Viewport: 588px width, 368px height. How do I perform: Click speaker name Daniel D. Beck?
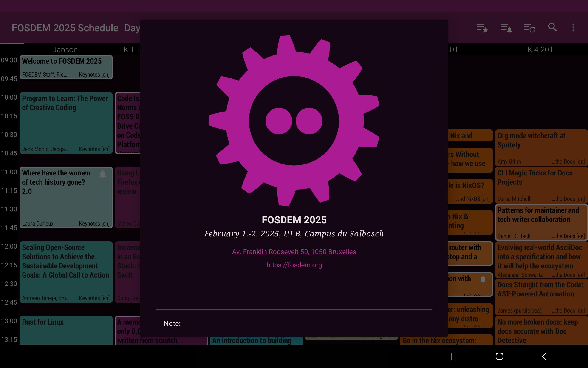[x=514, y=236]
